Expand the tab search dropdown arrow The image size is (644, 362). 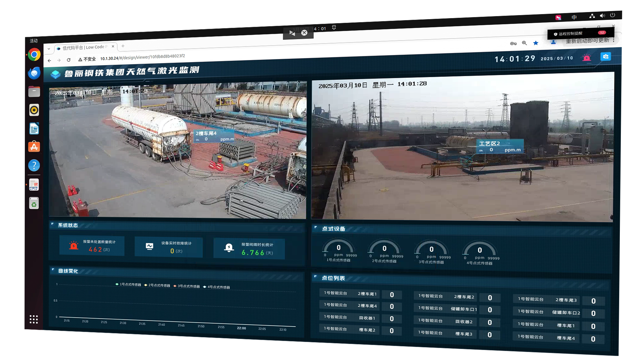[49, 49]
